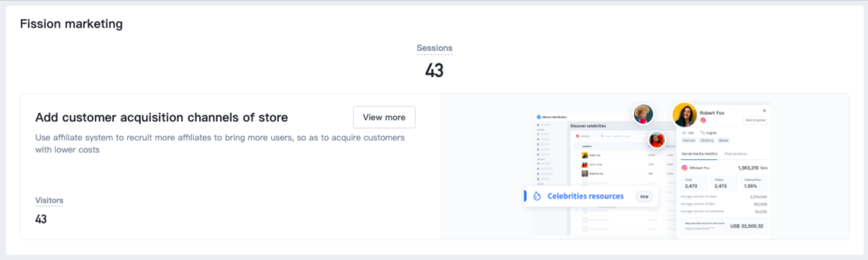
Task: Click the curly-haired celebrity avatar bubble
Action: [643, 115]
